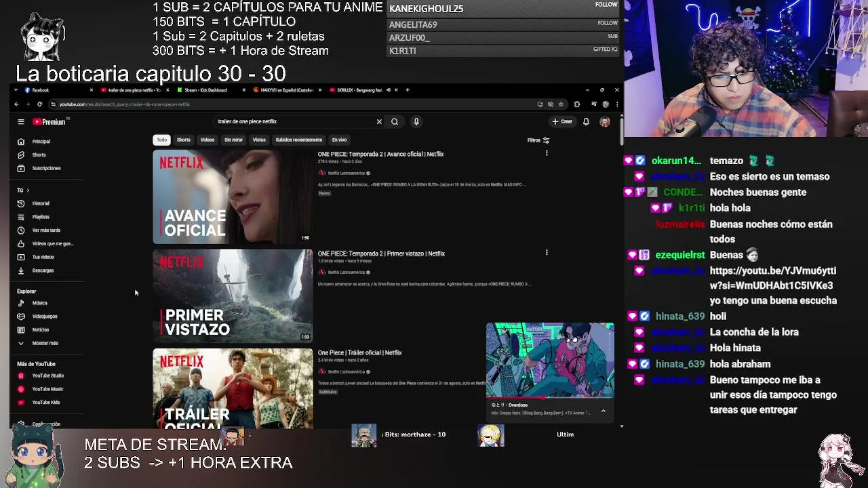Click in the YouTube search field
This screenshot has height=488, width=868.
295,121
